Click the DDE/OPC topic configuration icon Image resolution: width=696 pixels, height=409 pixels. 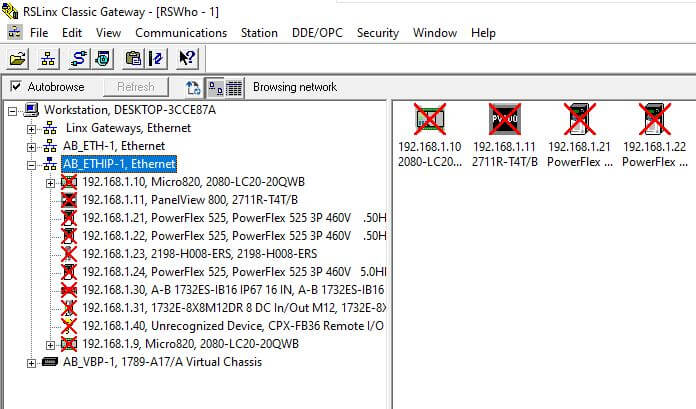(156, 59)
